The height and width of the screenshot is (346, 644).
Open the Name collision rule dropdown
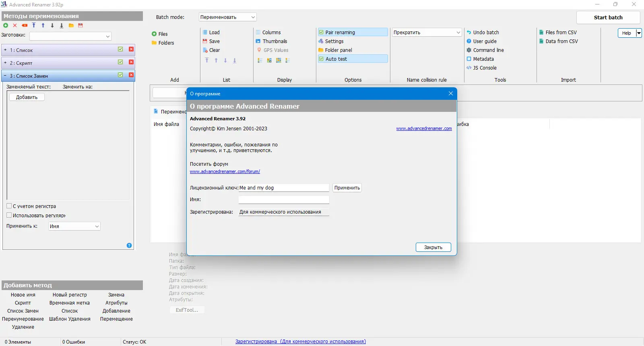pyautogui.click(x=427, y=33)
